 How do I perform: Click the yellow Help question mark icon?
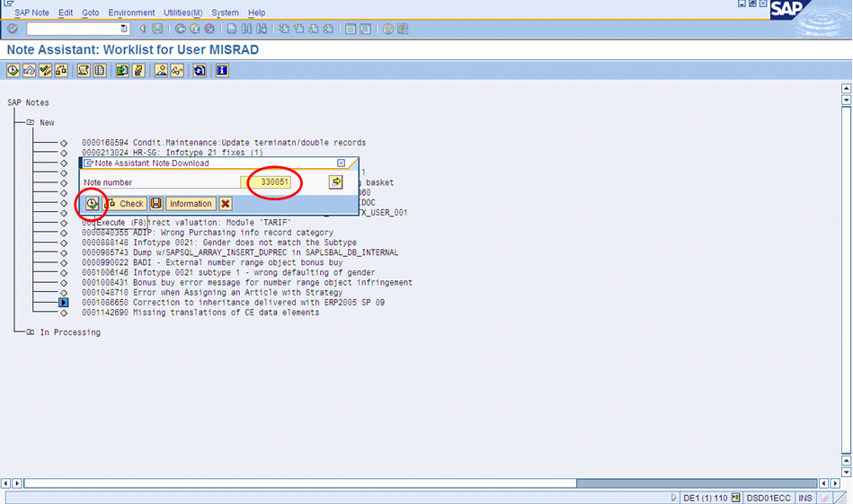click(388, 29)
